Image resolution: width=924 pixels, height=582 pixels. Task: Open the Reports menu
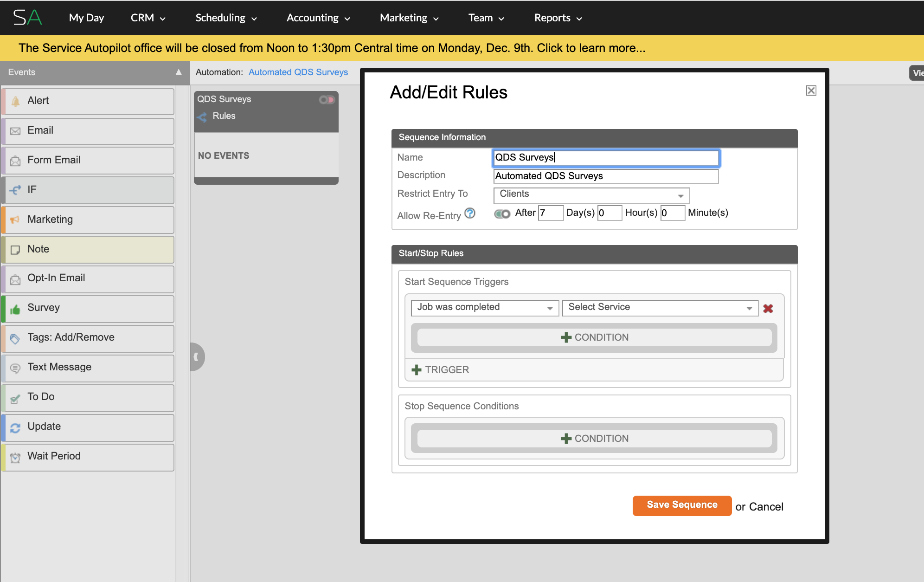tap(558, 18)
